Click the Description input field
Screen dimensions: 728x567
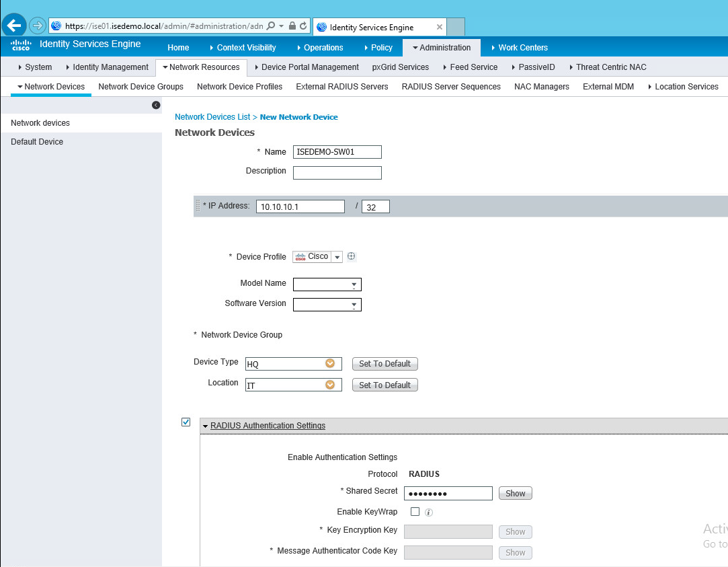337,173
